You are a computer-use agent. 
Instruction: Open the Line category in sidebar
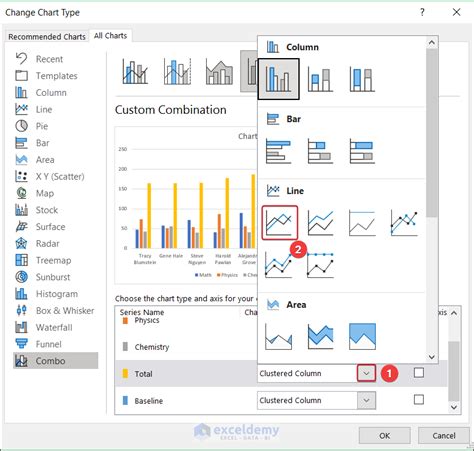[56, 109]
